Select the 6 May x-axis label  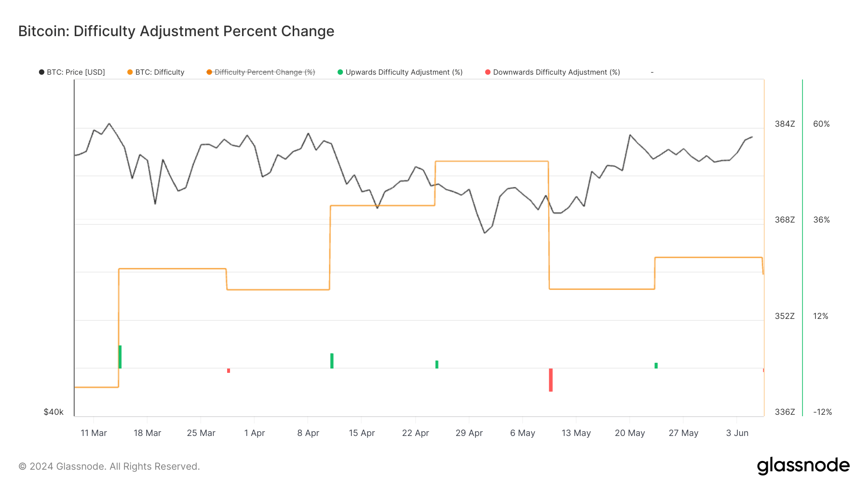[522, 433]
